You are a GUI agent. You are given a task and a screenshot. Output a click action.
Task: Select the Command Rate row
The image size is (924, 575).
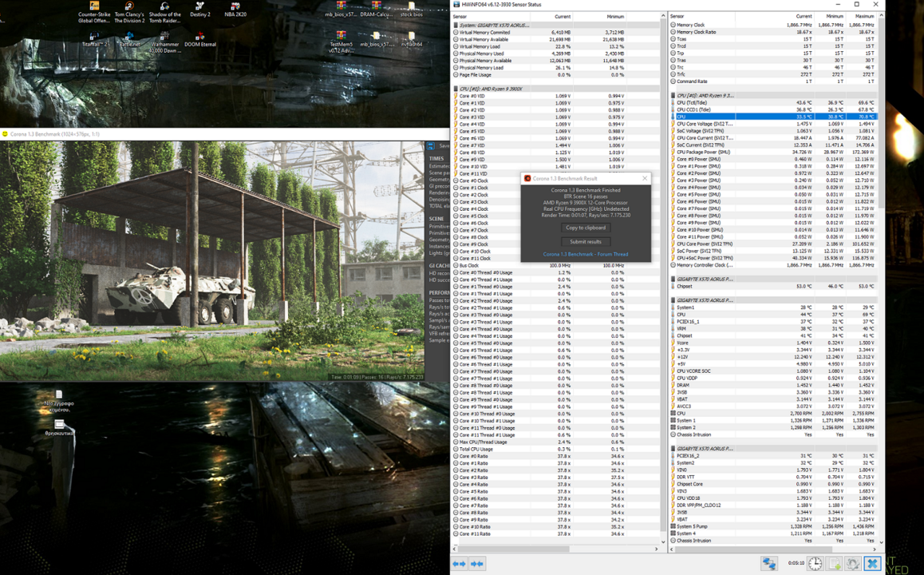774,81
